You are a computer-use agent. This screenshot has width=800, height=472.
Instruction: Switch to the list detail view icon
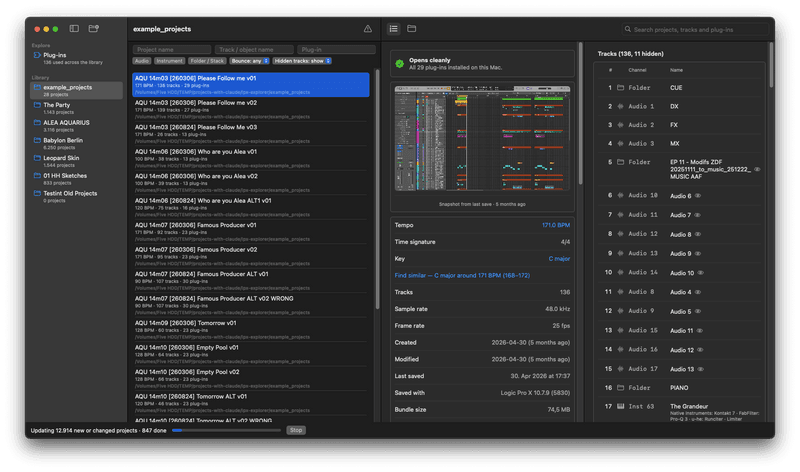click(x=393, y=29)
